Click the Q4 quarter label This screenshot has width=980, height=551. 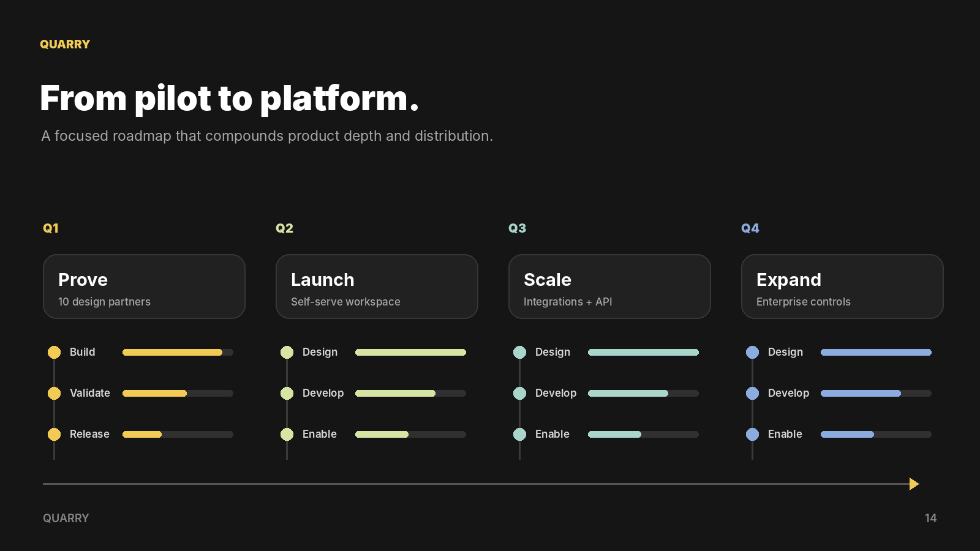[x=750, y=228]
